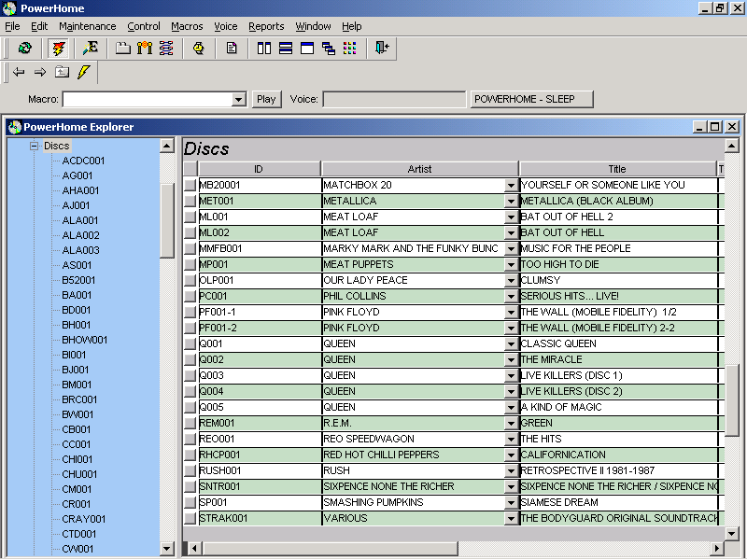Open artist dropdown for SMASHING PUMPKINS
Image resolution: width=747 pixels, height=560 pixels.
coord(511,502)
